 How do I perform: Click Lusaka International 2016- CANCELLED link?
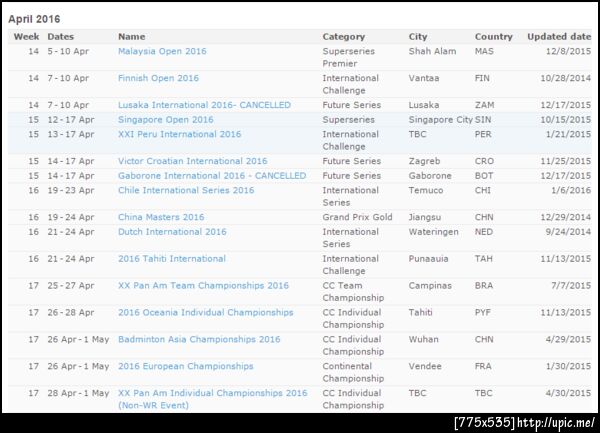tap(204, 105)
